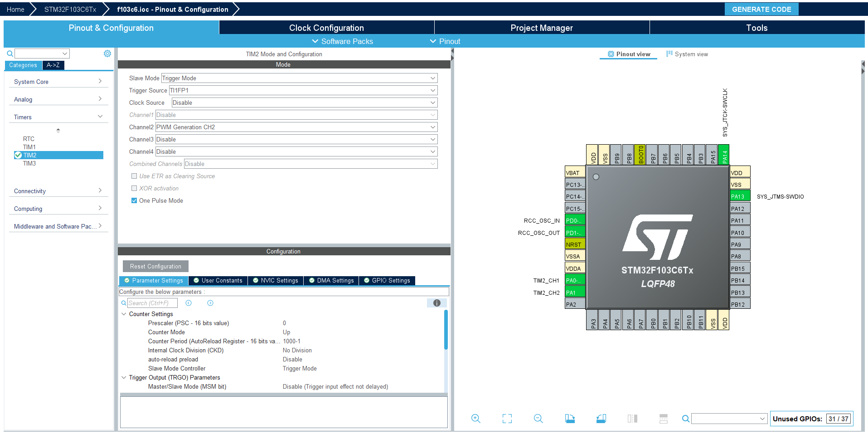Open the NVIC Settings tab
The height and width of the screenshot is (434, 868).
(x=276, y=281)
